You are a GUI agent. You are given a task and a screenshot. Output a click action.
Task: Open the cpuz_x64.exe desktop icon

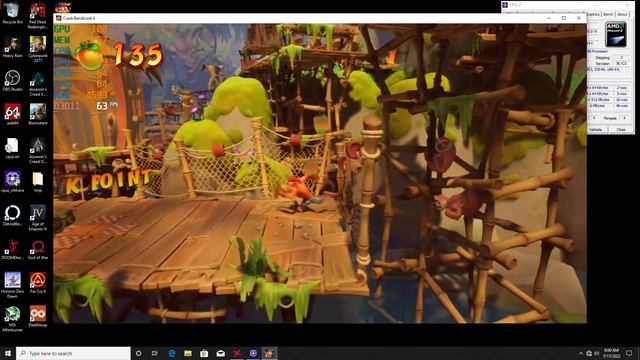coord(12,182)
